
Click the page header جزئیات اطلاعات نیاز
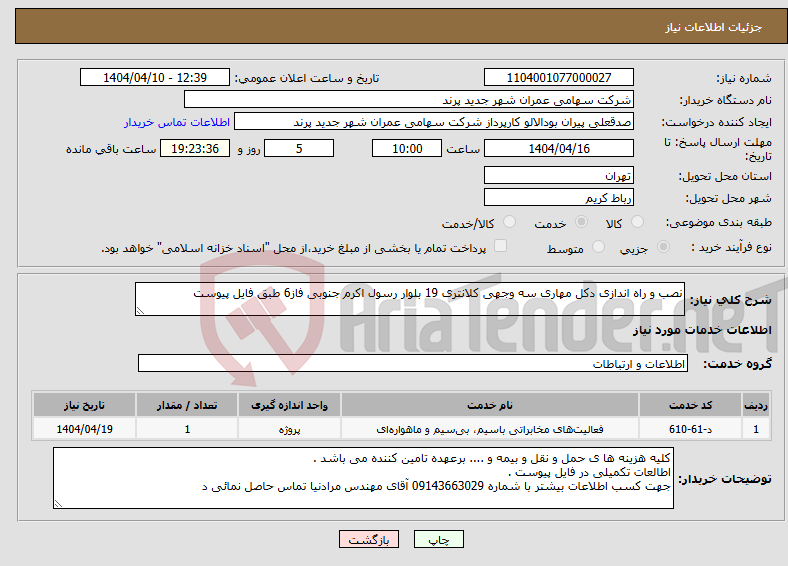[714, 27]
